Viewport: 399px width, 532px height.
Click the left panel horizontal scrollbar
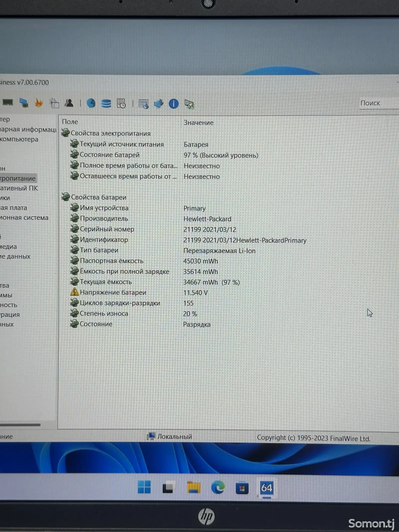click(20, 425)
